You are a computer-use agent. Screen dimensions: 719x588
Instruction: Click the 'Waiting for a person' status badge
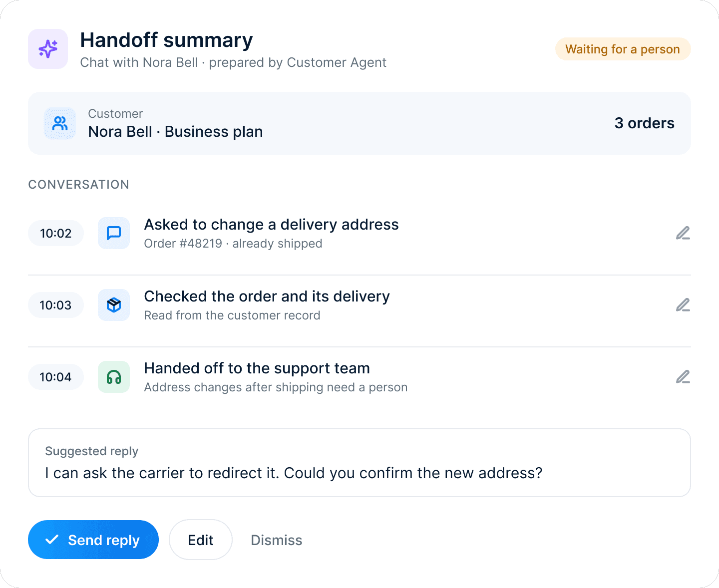623,49
